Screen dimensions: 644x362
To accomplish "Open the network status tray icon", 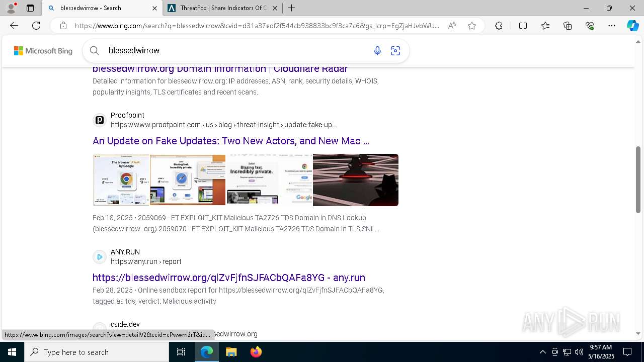I will point(567,352).
